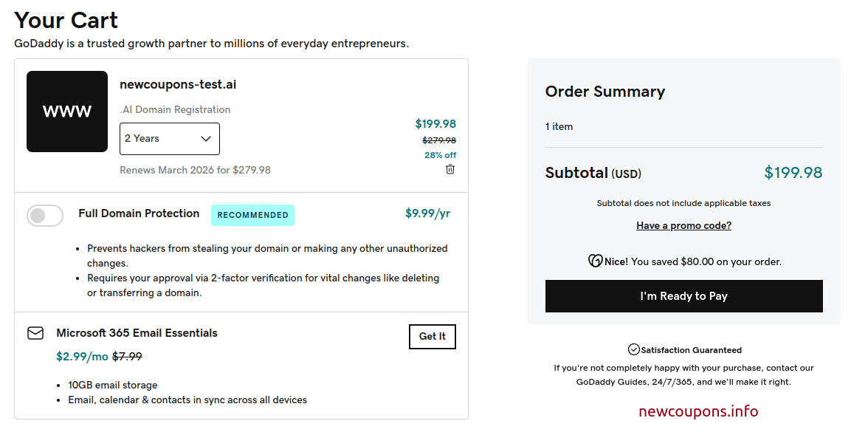Expand the registration term chevron arrow
The image size is (868, 435).
(x=206, y=139)
